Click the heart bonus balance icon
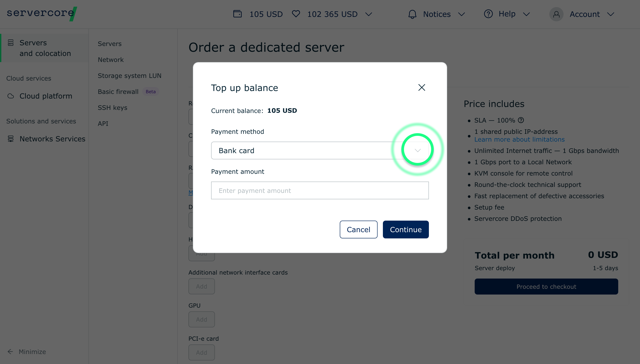The height and width of the screenshot is (364, 640). coord(296,14)
